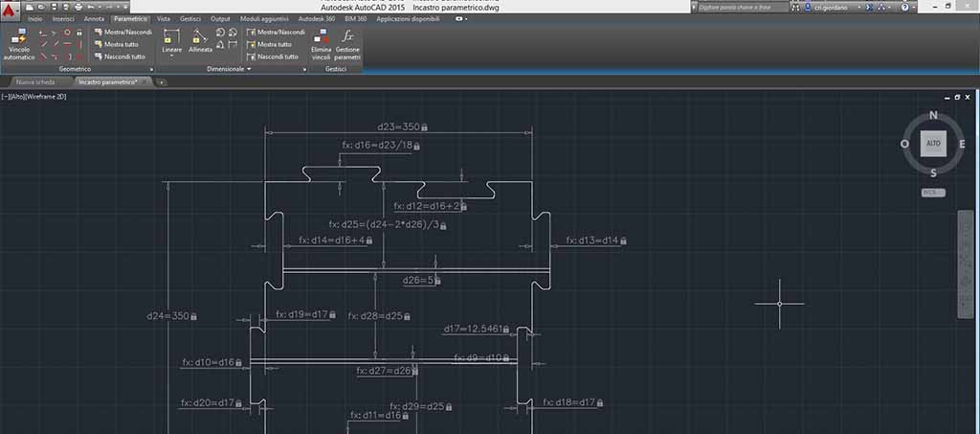Open the [Wireframe 2D] visual style menu
The image size is (980, 434).
[47, 97]
